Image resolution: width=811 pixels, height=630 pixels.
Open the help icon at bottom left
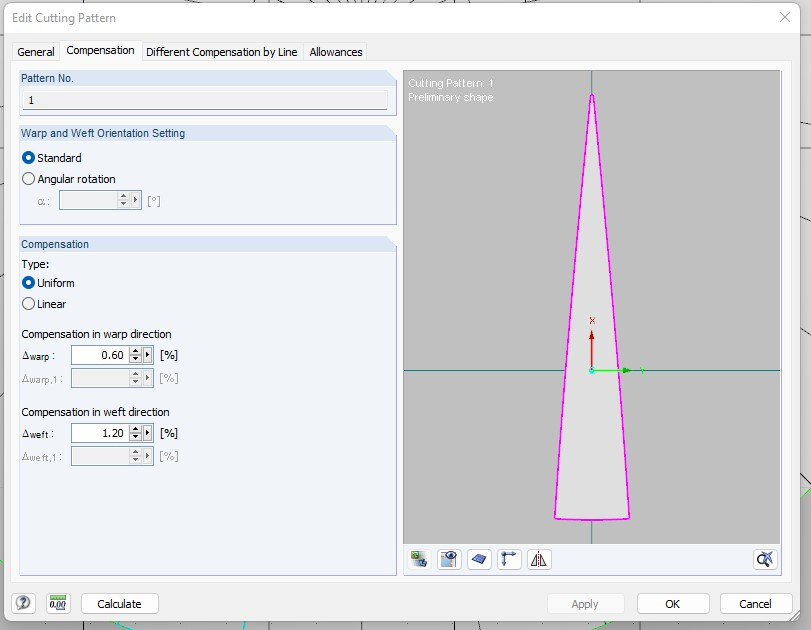click(x=23, y=603)
